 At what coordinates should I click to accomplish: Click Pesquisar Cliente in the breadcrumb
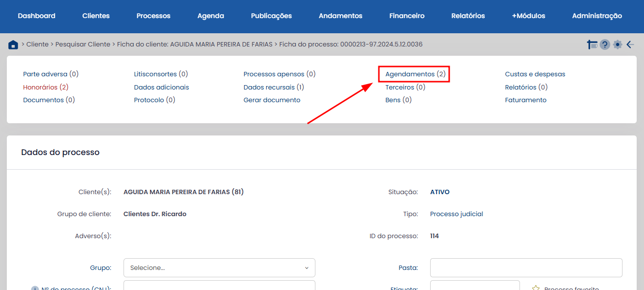pyautogui.click(x=83, y=45)
